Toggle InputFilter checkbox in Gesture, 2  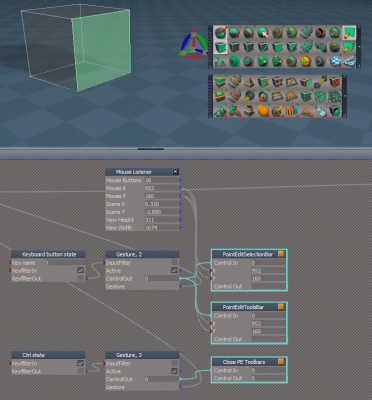click(x=174, y=262)
